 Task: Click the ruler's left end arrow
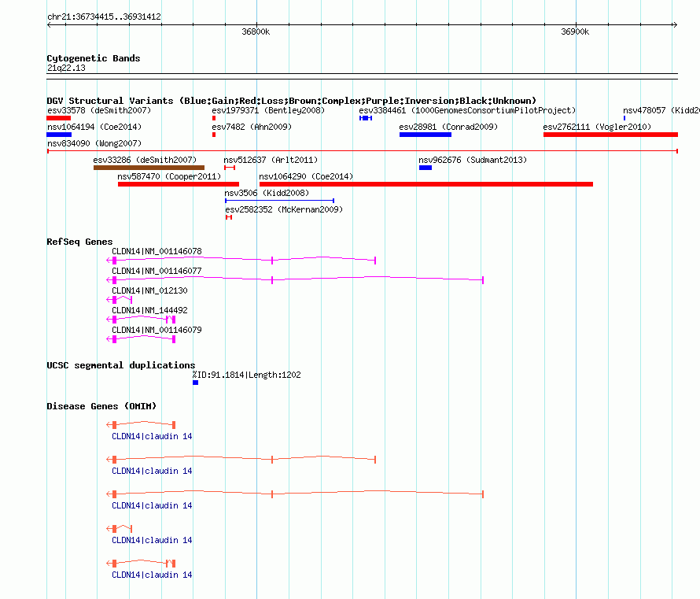[x=49, y=25]
